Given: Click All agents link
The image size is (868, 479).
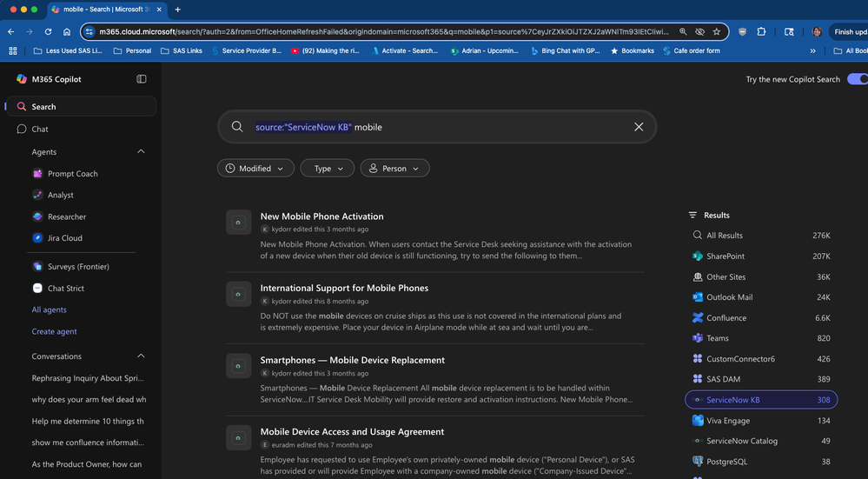Looking at the screenshot, I should click(50, 309).
